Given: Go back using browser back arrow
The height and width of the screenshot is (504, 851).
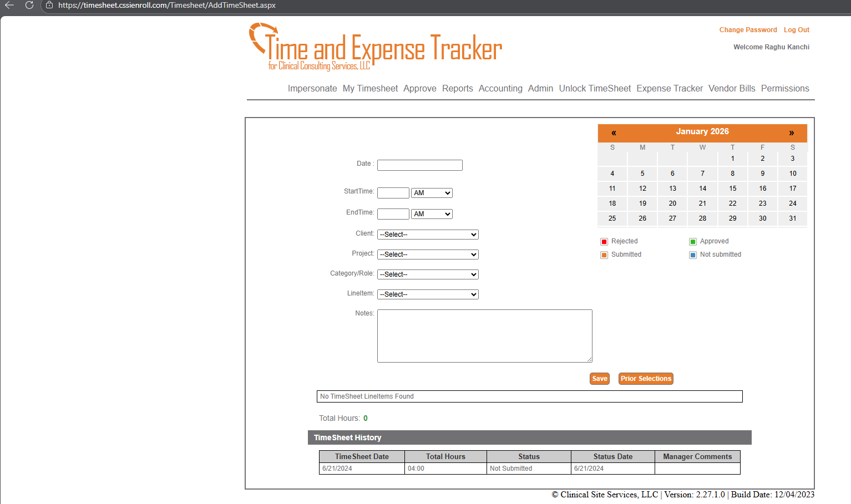Looking at the screenshot, I should (x=9, y=5).
